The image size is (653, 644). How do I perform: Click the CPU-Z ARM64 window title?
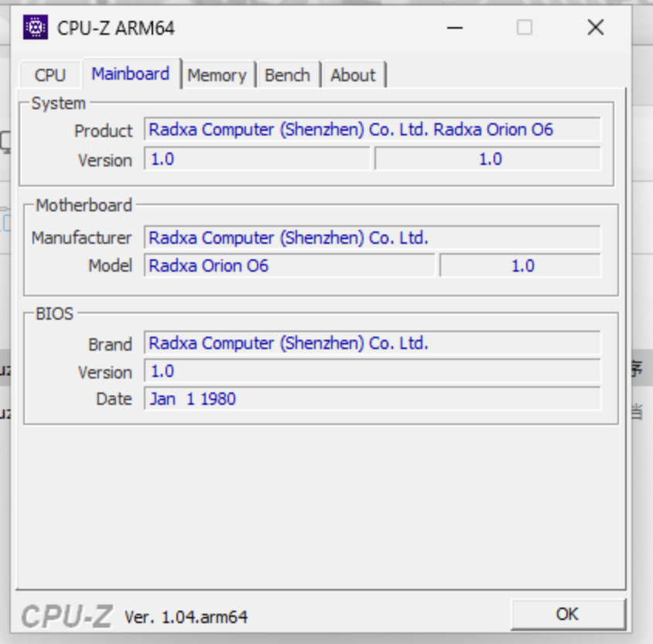pos(116,29)
